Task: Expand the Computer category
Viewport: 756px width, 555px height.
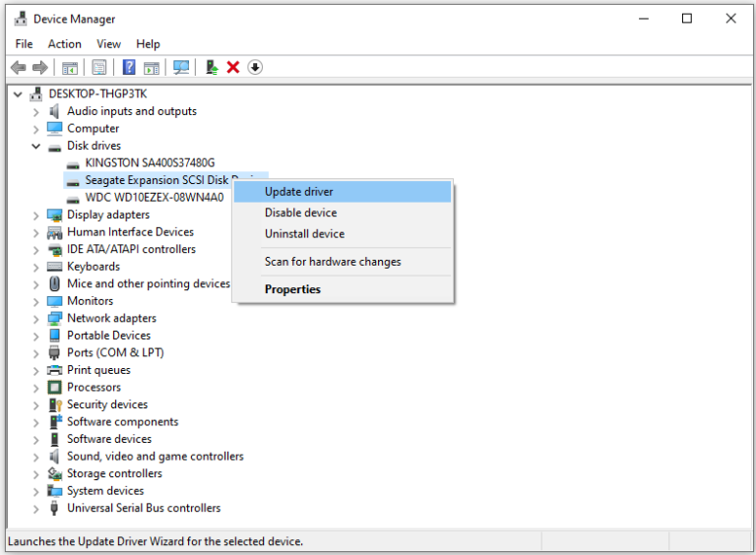Action: click(x=36, y=130)
